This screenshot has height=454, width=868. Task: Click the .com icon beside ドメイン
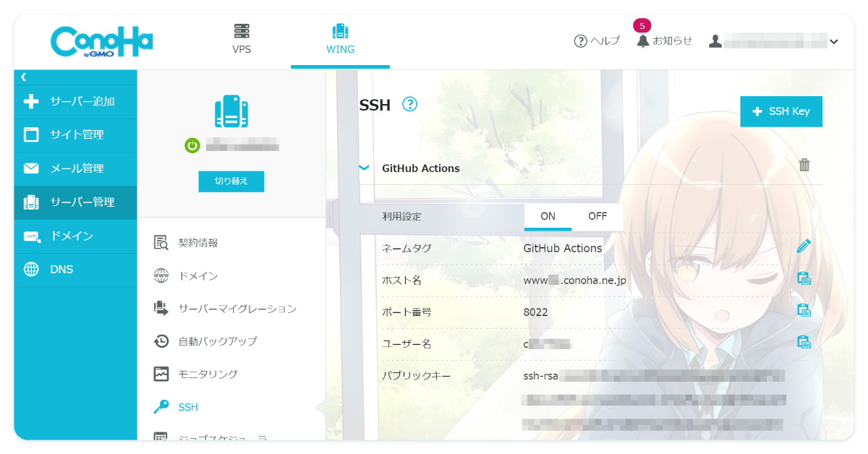click(x=31, y=236)
